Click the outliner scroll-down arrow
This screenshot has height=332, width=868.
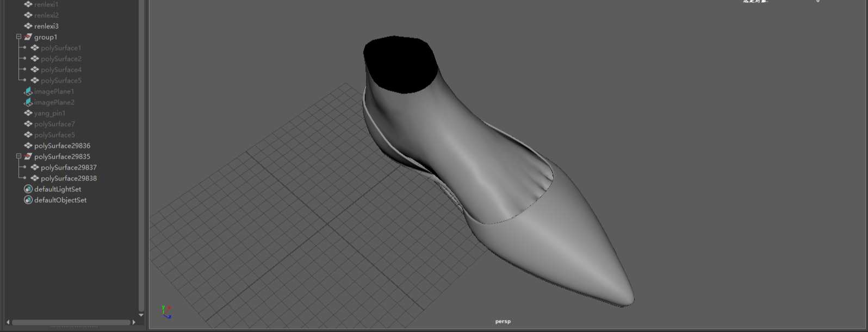[x=141, y=315]
